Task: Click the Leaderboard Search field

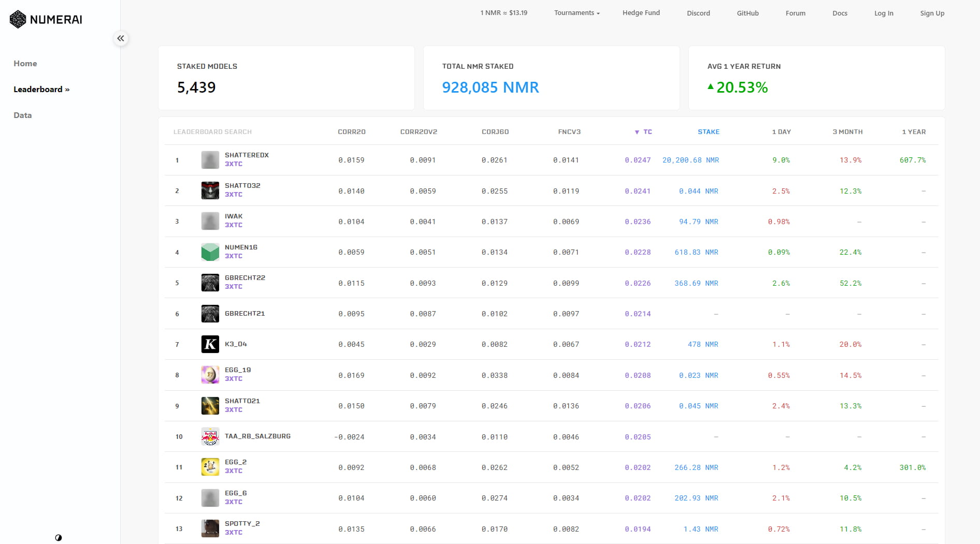Action: click(x=212, y=132)
